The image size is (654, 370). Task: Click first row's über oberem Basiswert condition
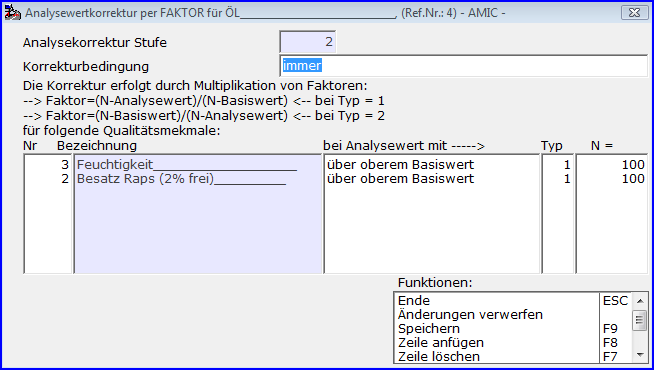[x=400, y=164]
